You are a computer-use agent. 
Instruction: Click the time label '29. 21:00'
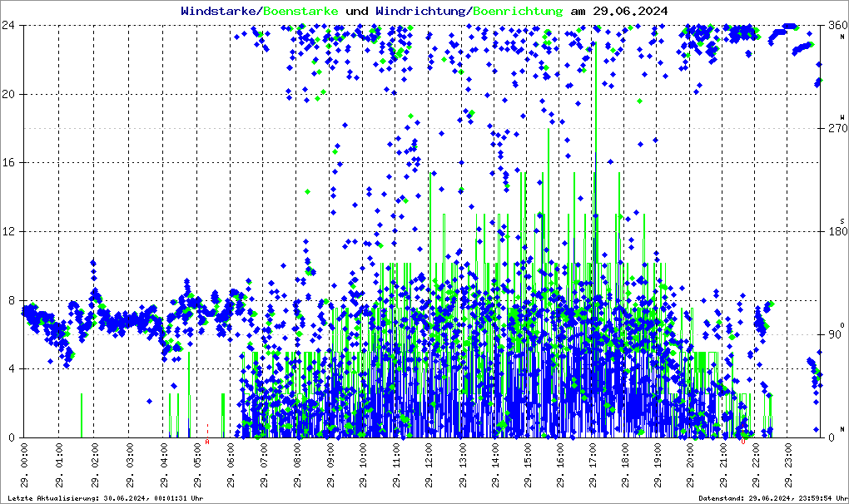[722, 466]
